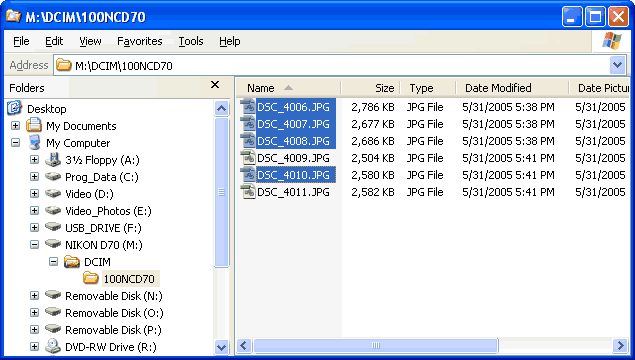The image size is (635, 360).
Task: Sort files by the Name column header
Action: point(288,88)
